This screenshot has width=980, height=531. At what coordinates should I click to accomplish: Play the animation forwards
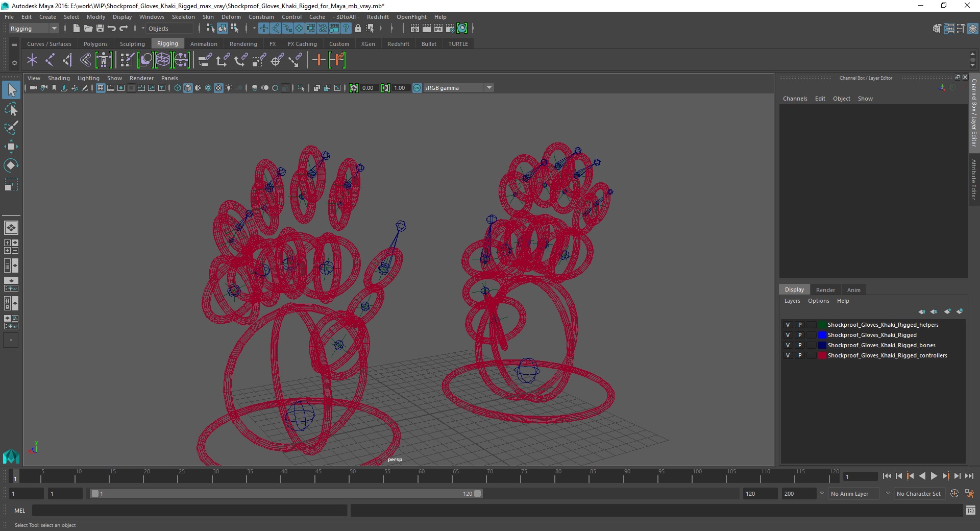coord(934,476)
